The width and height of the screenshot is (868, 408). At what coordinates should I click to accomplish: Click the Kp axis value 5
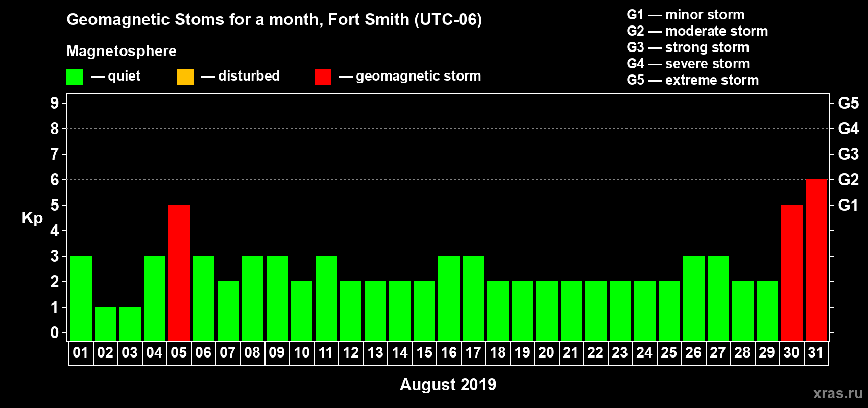point(55,205)
